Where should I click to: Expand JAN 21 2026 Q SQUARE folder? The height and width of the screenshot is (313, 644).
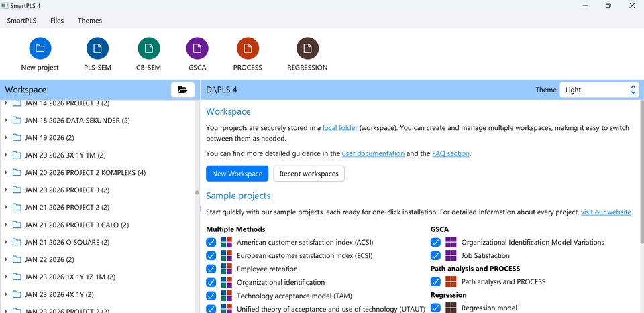(x=6, y=242)
